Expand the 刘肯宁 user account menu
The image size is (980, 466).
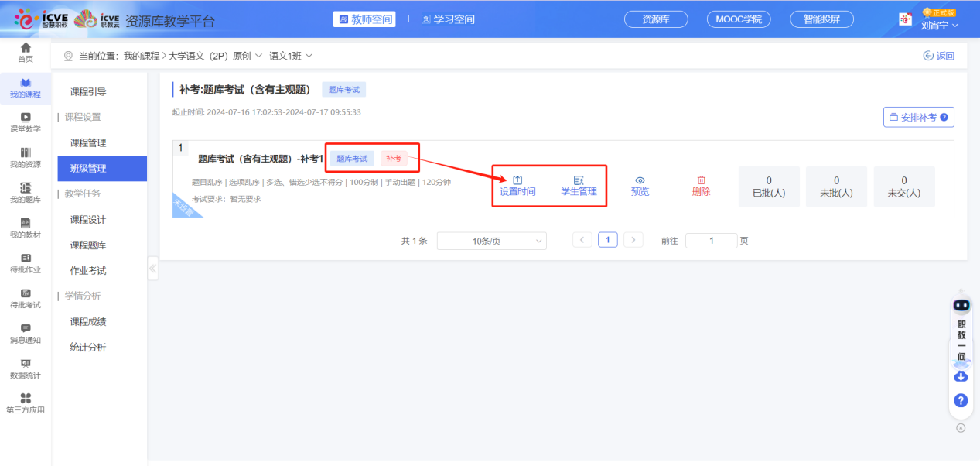coord(939,25)
